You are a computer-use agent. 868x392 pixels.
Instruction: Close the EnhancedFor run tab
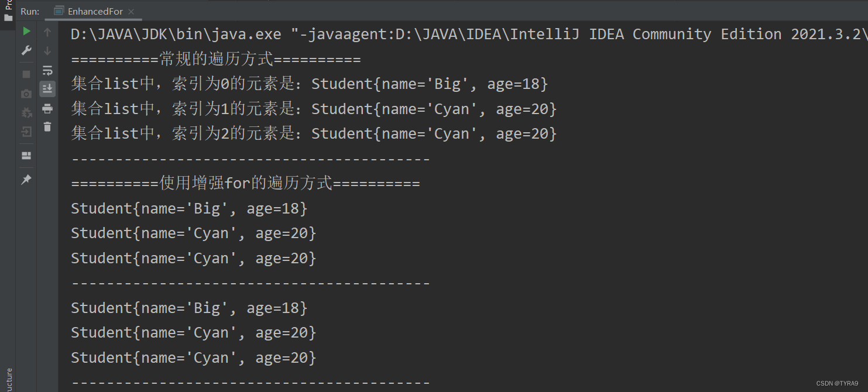(131, 12)
